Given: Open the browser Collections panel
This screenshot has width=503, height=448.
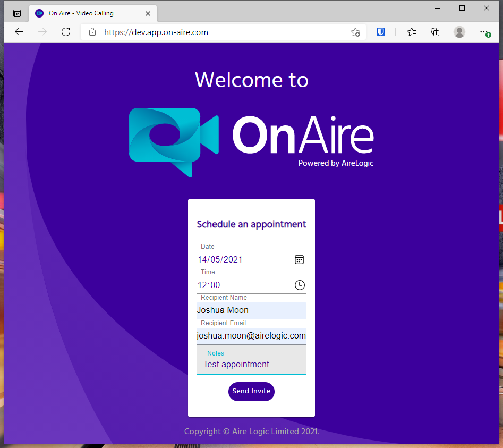Looking at the screenshot, I should (435, 32).
